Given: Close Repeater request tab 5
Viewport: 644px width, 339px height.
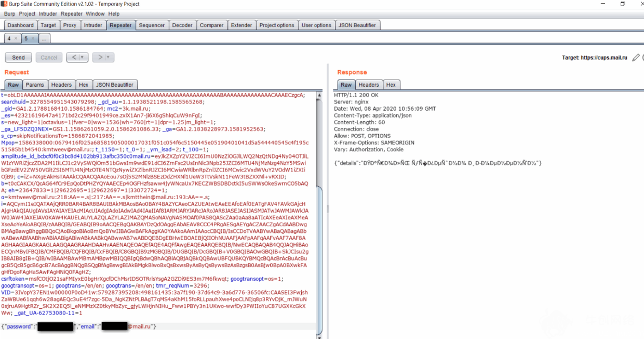Looking at the screenshot, I should (32, 38).
